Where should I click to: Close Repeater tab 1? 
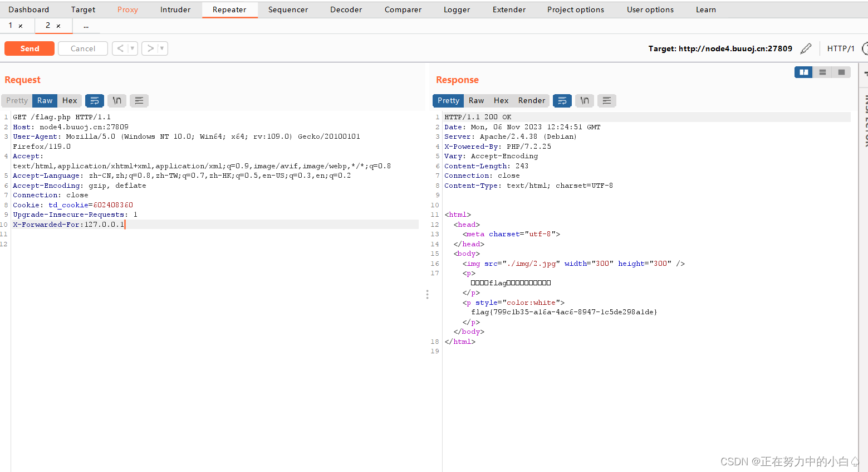point(21,26)
